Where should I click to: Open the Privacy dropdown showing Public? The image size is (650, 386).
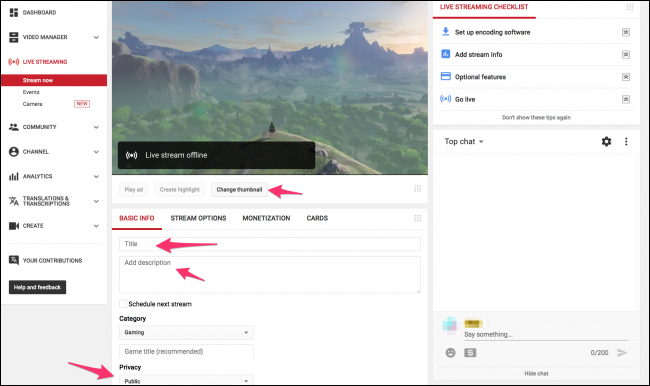click(186, 380)
